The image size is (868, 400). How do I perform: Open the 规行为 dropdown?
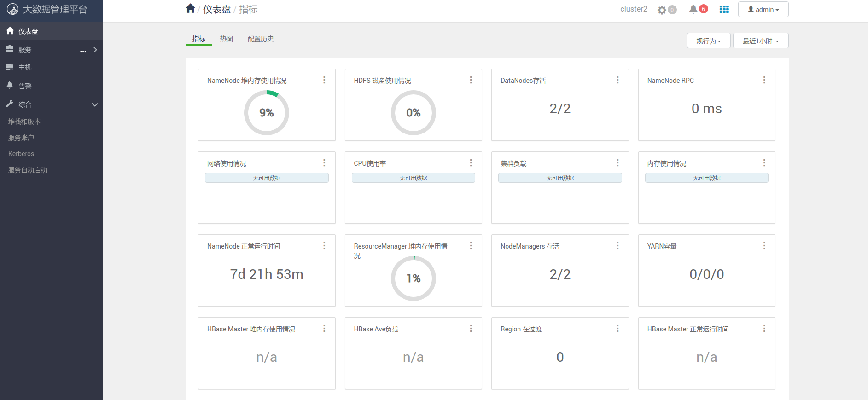point(709,41)
